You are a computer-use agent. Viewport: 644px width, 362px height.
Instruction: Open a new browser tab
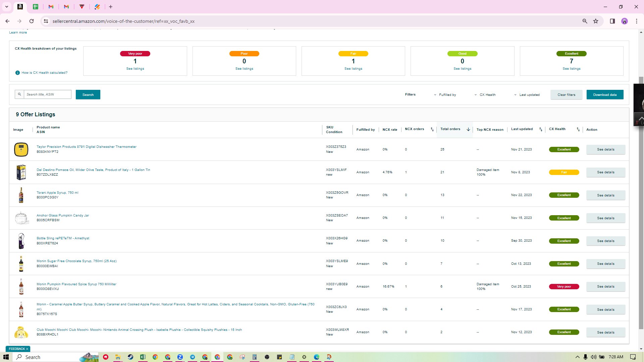pyautogui.click(x=111, y=7)
